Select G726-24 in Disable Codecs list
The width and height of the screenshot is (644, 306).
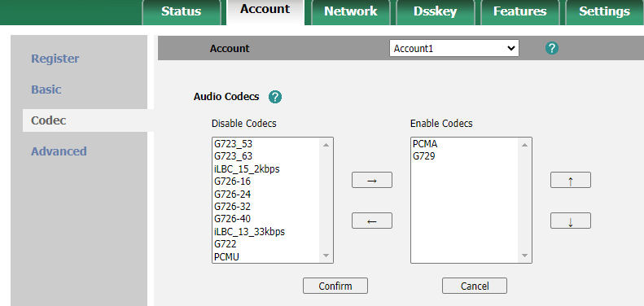(266, 194)
